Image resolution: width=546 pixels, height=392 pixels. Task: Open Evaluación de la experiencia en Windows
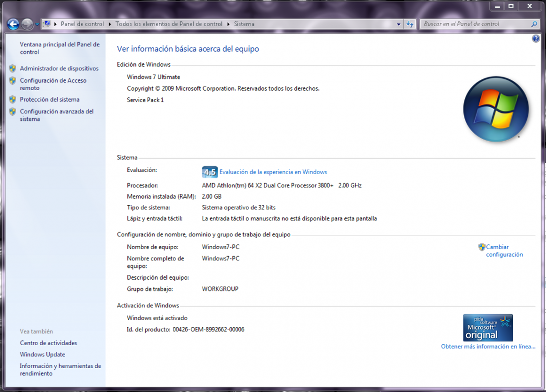pos(273,172)
